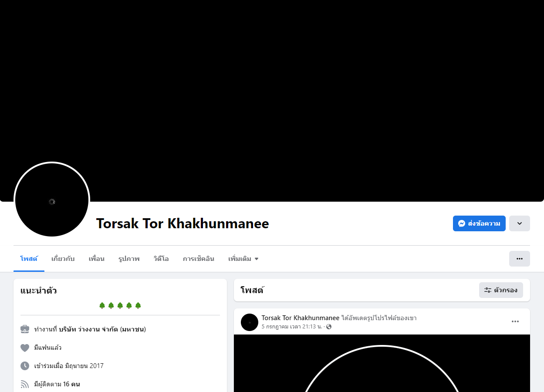Switch to the เกี่ยวกับ tab
The width and height of the screenshot is (544, 392).
(63, 259)
